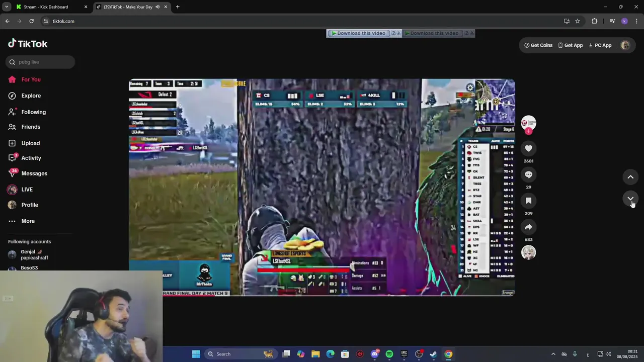Click Get Coins button
This screenshot has height=362, width=644.
538,45
